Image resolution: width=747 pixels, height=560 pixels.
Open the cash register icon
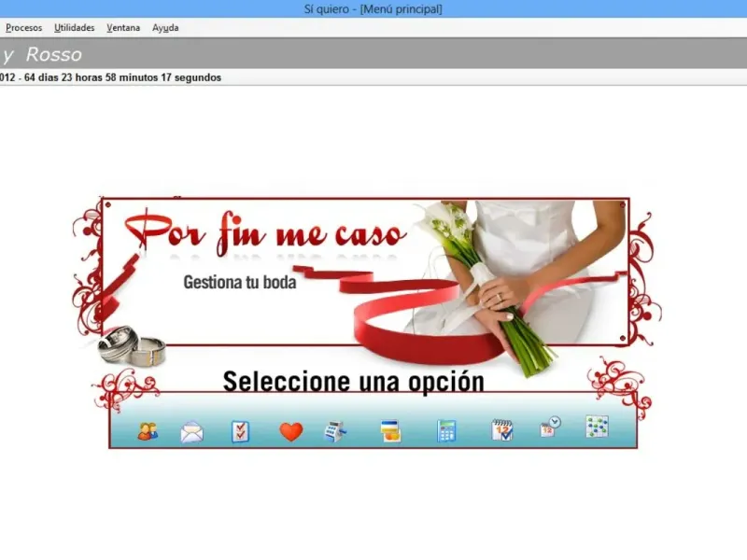335,431
